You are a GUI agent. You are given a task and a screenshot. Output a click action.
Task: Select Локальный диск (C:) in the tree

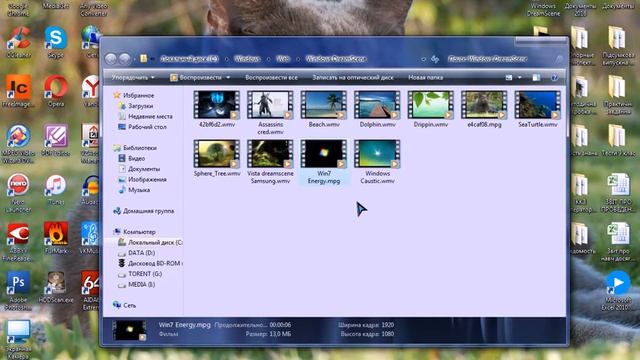pyautogui.click(x=150, y=242)
